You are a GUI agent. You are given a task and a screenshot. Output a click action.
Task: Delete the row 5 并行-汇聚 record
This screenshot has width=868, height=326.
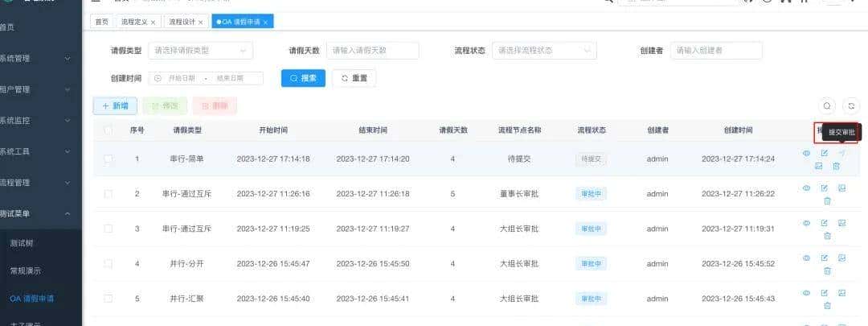(x=827, y=306)
